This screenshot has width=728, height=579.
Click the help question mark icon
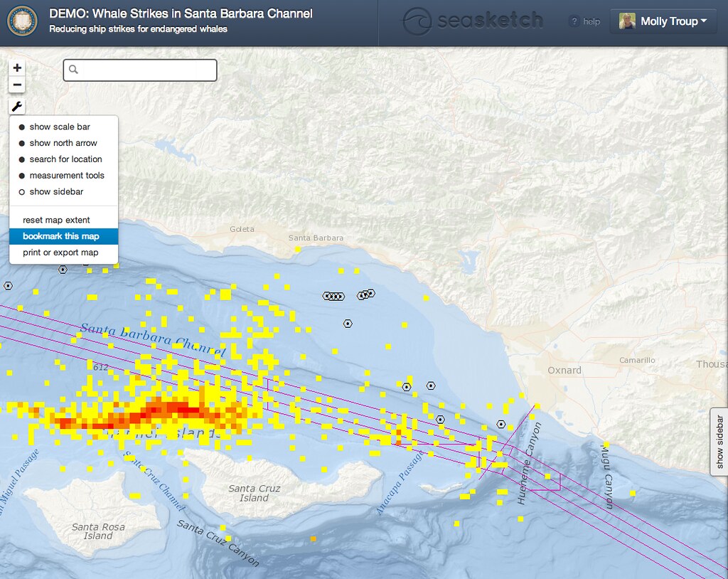click(x=574, y=22)
